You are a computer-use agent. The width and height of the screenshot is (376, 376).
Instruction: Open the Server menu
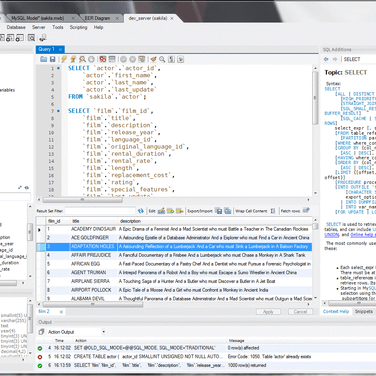39,27
